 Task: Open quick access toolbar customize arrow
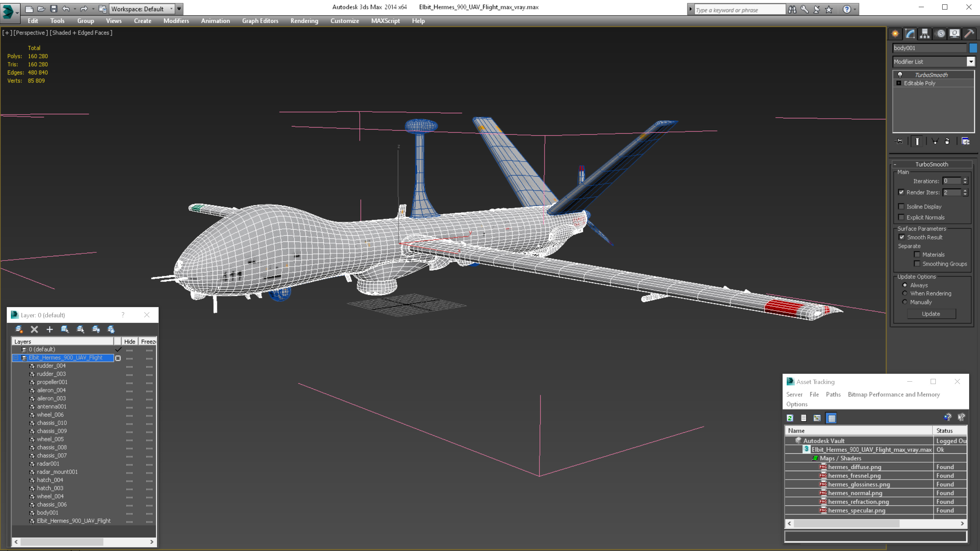(179, 9)
